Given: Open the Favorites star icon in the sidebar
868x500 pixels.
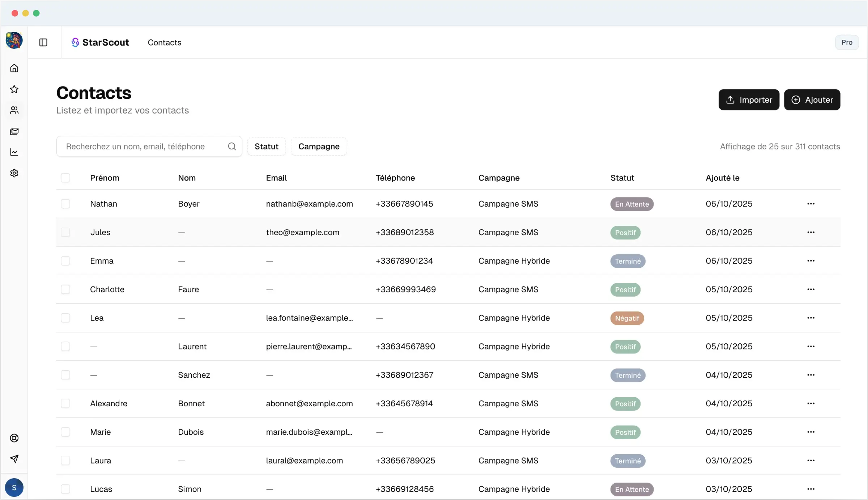Looking at the screenshot, I should click(14, 89).
